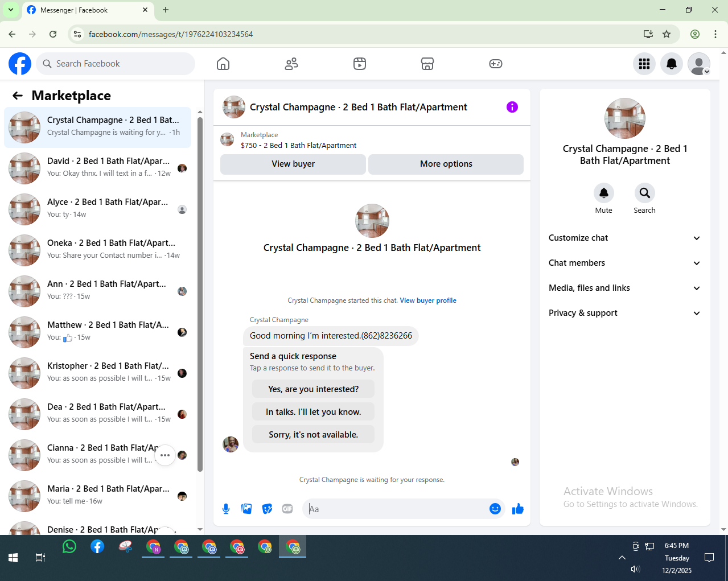The height and width of the screenshot is (581, 728).
Task: Open the Facebook menu grid icon
Action: pos(644,64)
